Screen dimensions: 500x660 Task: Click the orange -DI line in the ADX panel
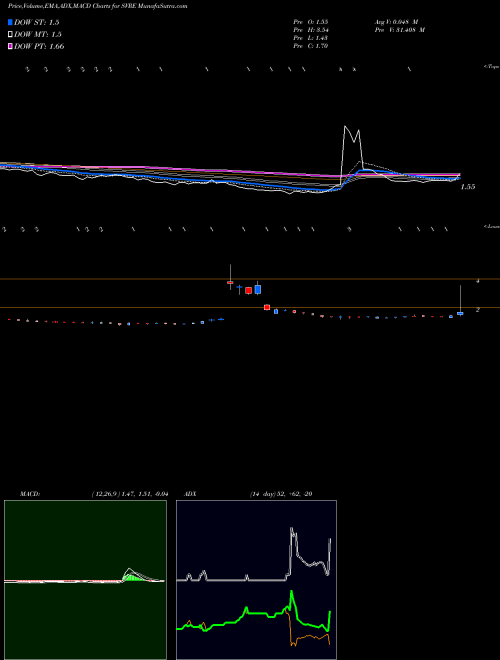point(309,637)
